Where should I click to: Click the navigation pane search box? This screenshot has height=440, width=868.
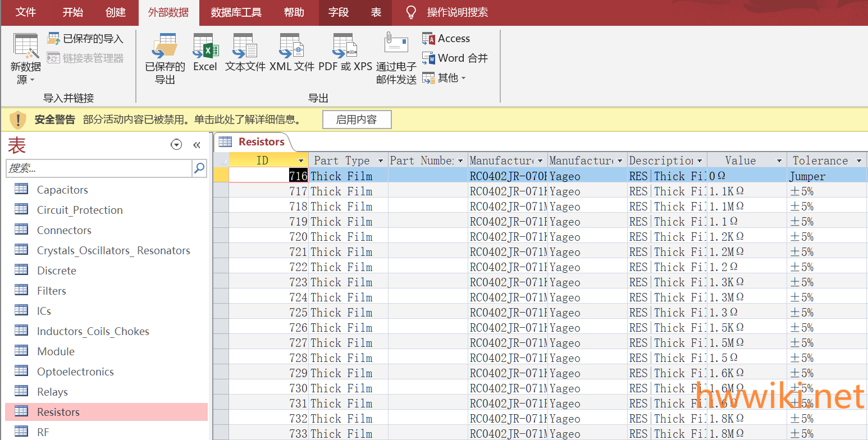click(x=99, y=168)
